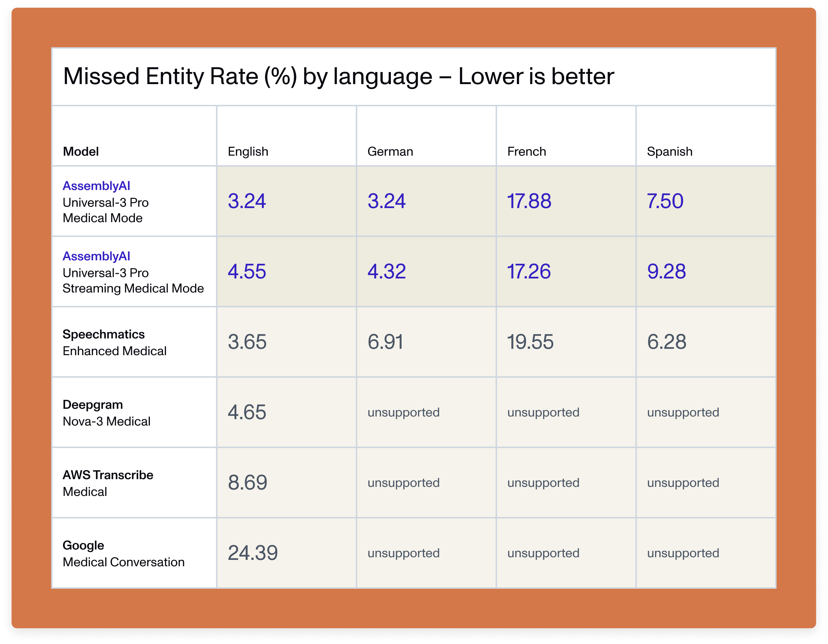Viewport: 828px width, 644px height.
Task: Click Google English value 24.39
Action: 252,553
